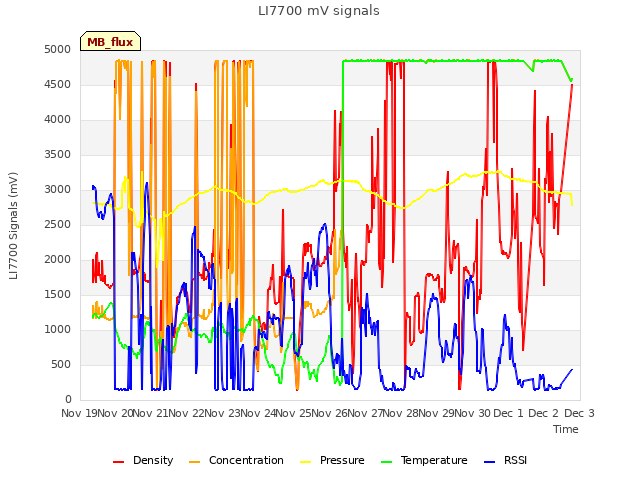Click the 3000 y-axis tick label

click(x=58, y=190)
